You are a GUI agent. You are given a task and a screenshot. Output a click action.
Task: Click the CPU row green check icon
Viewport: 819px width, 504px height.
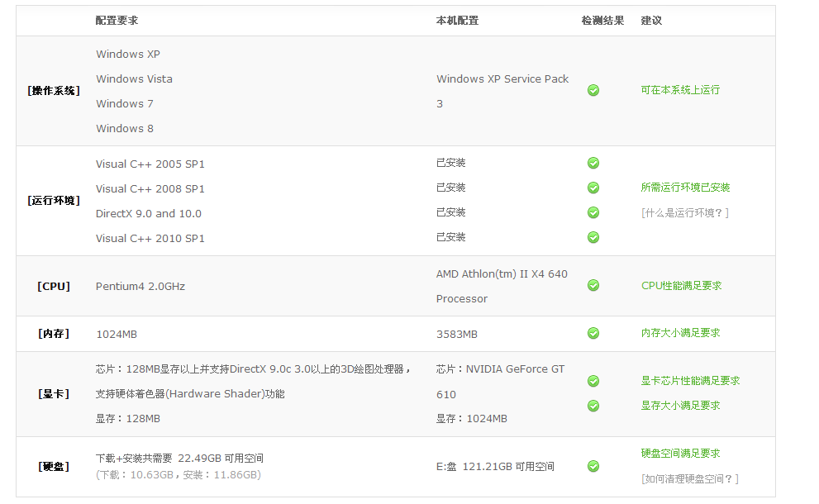pos(593,285)
